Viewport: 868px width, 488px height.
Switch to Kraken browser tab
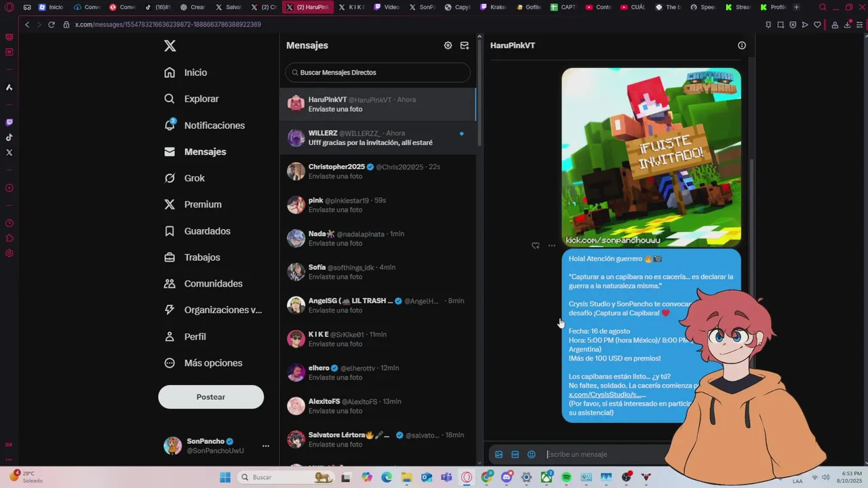pyautogui.click(x=493, y=7)
